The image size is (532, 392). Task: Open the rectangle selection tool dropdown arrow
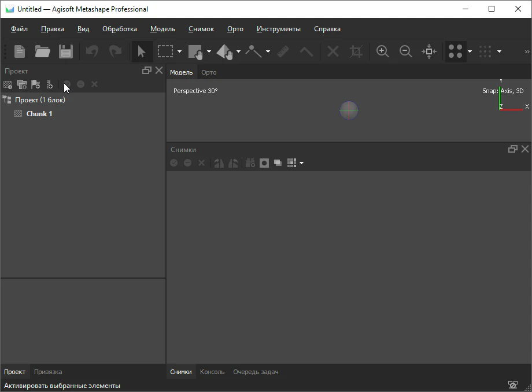[179, 51]
